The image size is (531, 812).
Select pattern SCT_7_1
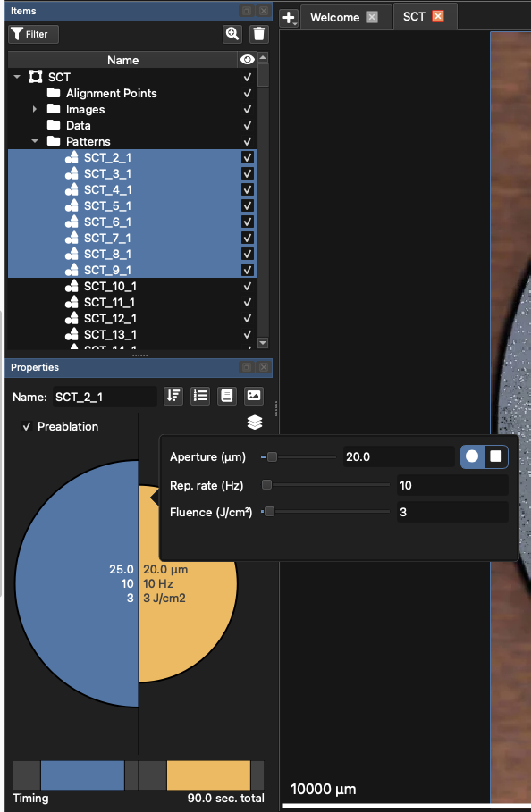(108, 238)
